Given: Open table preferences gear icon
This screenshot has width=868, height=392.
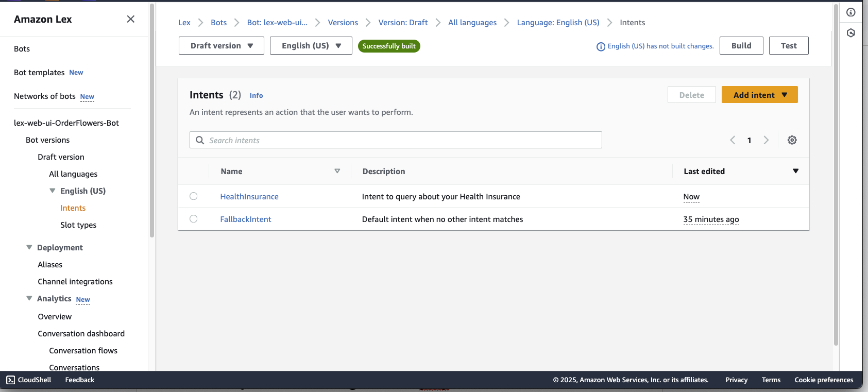Looking at the screenshot, I should (x=792, y=140).
